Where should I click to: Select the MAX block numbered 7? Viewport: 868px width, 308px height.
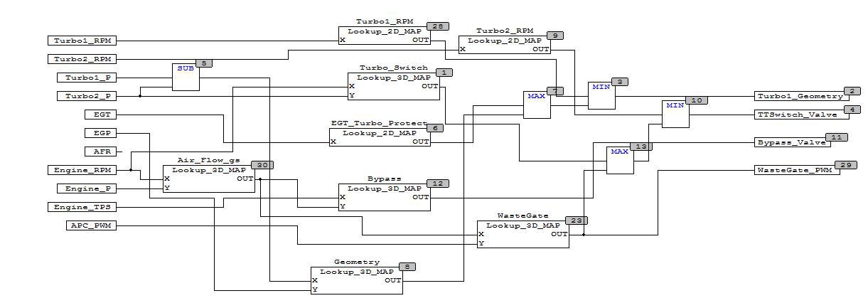point(537,105)
